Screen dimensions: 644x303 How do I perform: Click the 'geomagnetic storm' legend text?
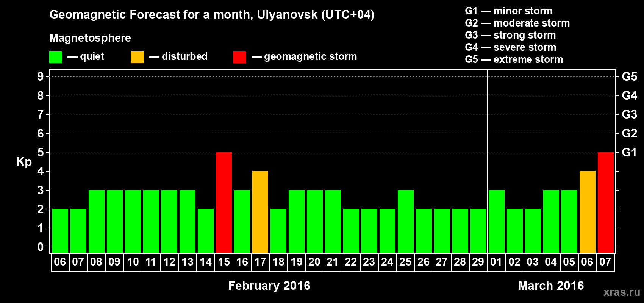click(311, 56)
